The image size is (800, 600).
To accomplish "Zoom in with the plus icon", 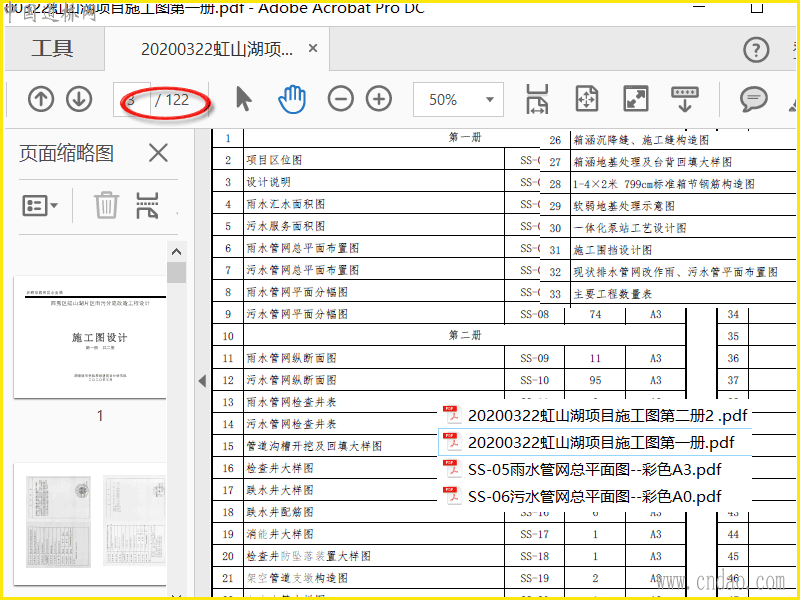I will tap(379, 99).
